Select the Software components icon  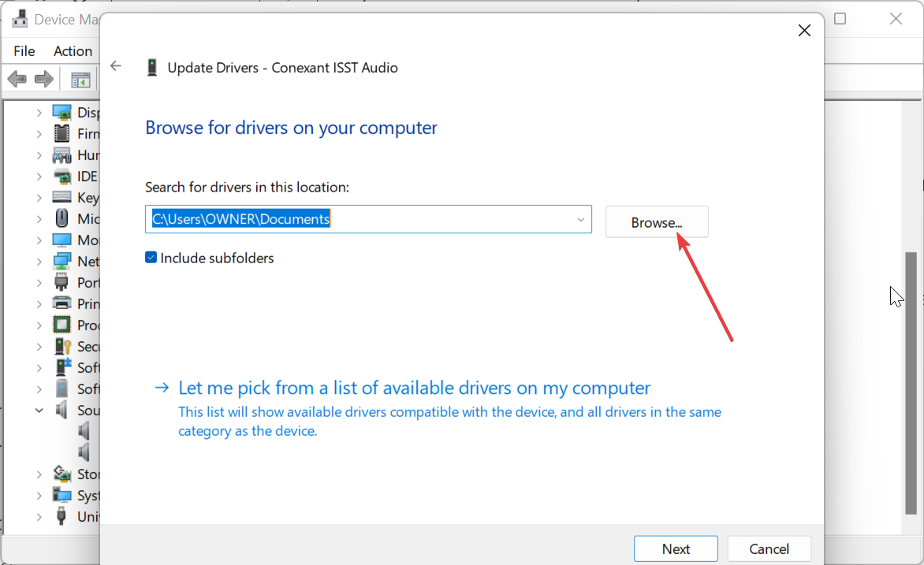[63, 367]
